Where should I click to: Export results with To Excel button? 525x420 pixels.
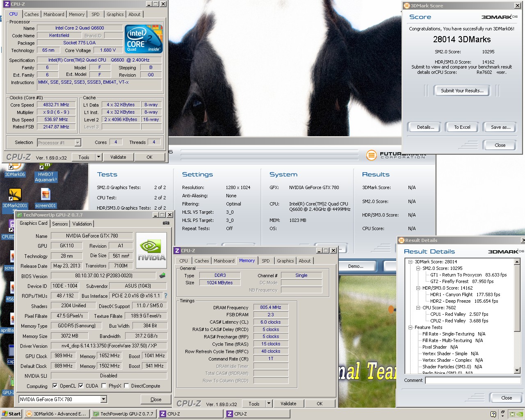pos(462,127)
